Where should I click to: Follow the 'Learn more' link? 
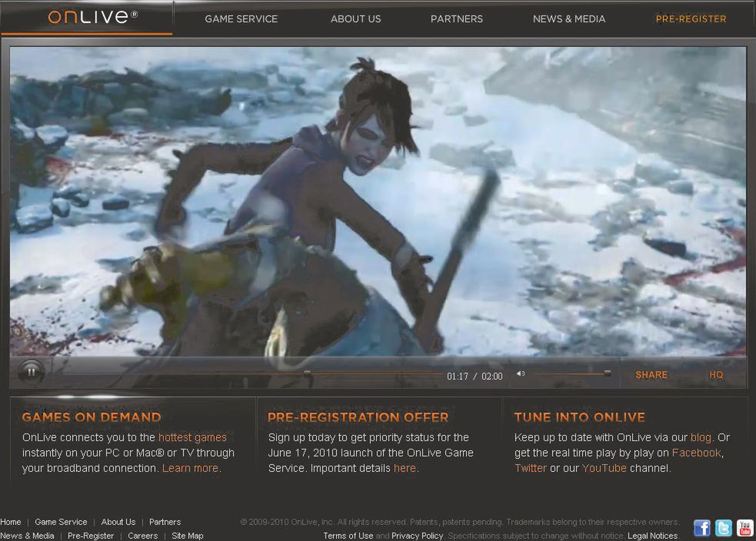click(191, 468)
